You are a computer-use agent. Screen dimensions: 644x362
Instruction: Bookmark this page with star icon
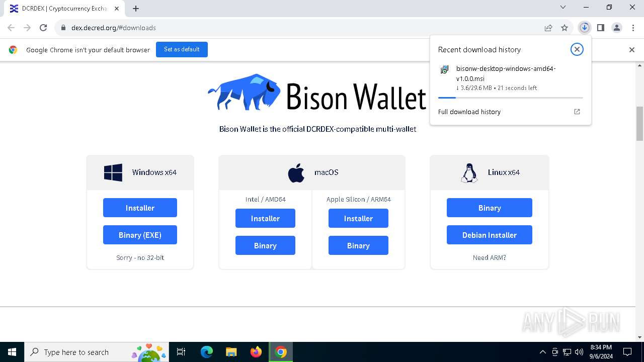pos(565,28)
